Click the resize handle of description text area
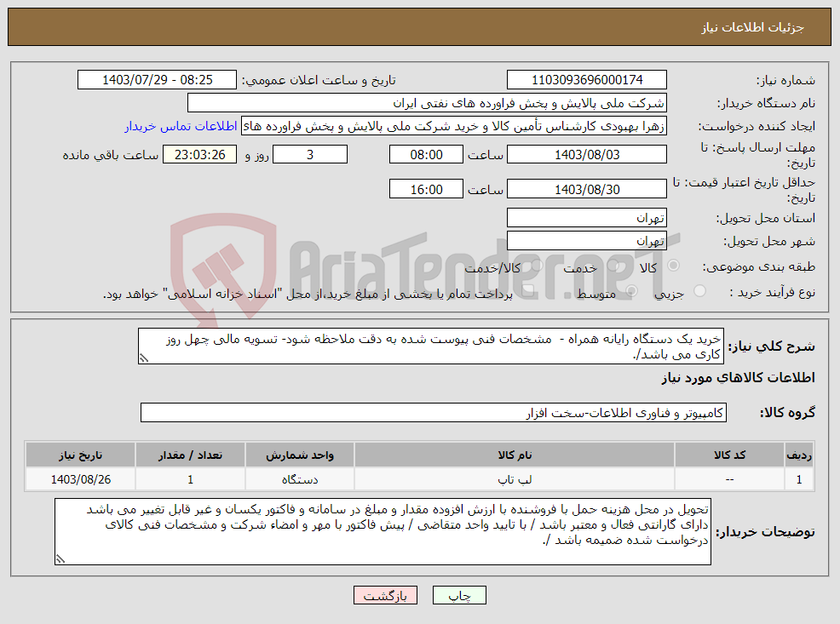 [143, 358]
